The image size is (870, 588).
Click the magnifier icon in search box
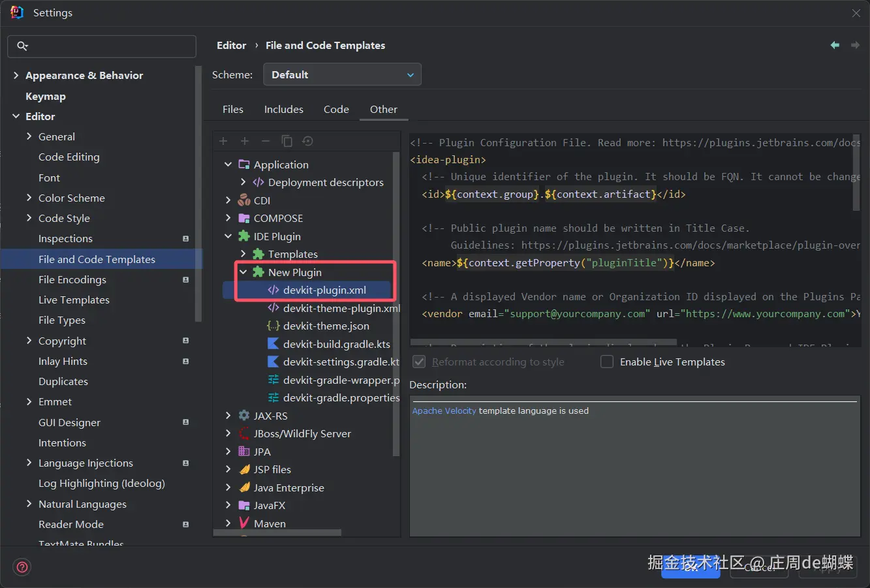[22, 46]
